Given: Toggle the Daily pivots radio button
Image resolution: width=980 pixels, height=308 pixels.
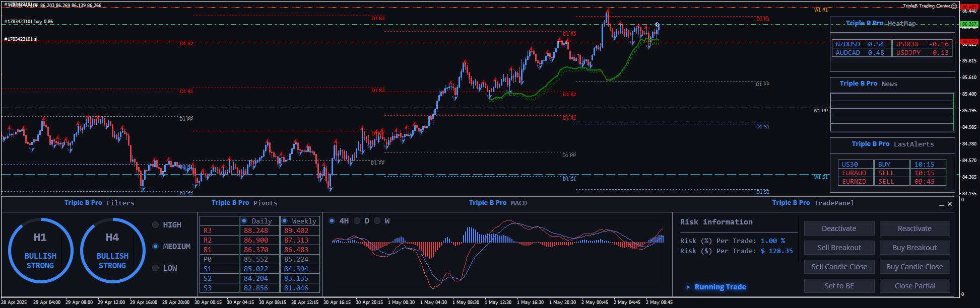Looking at the screenshot, I should coord(244,221).
